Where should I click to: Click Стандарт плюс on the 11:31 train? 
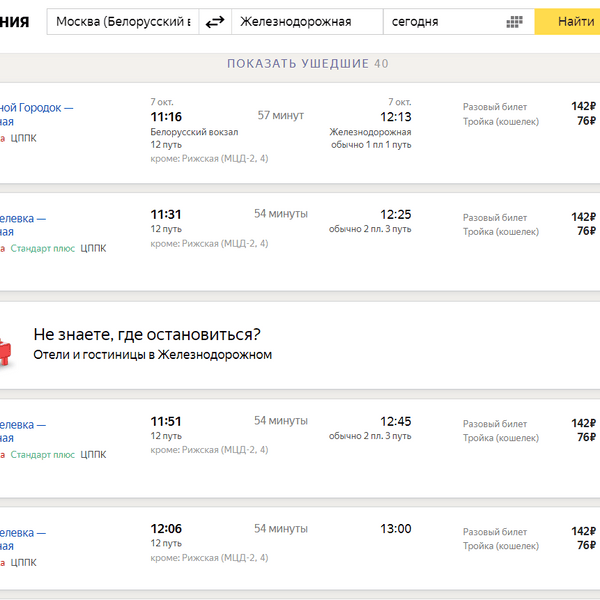tap(42, 248)
